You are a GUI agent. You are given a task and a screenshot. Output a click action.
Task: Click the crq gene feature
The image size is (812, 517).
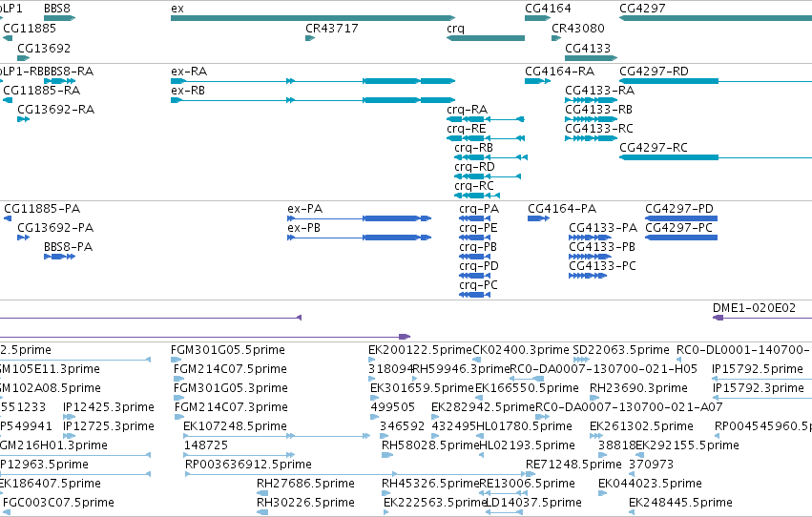pos(486,38)
